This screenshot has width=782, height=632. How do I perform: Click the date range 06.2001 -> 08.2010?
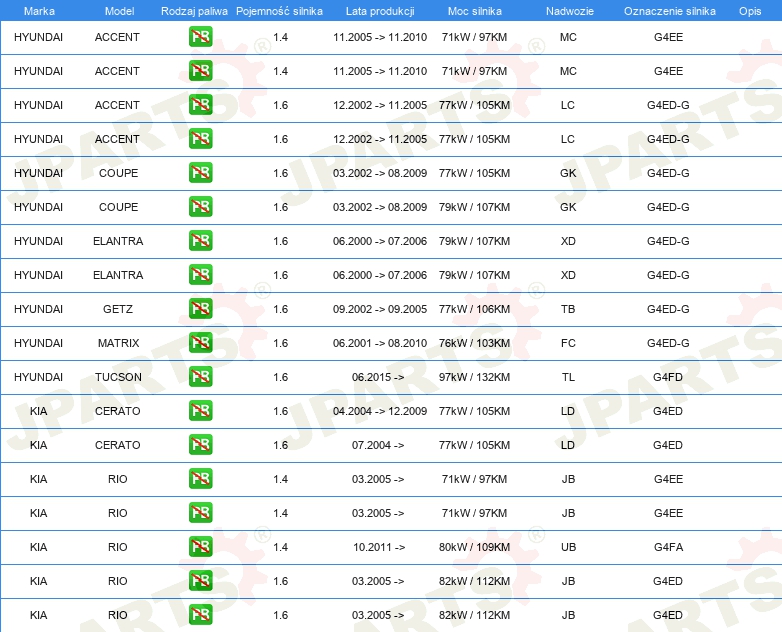tap(380, 343)
